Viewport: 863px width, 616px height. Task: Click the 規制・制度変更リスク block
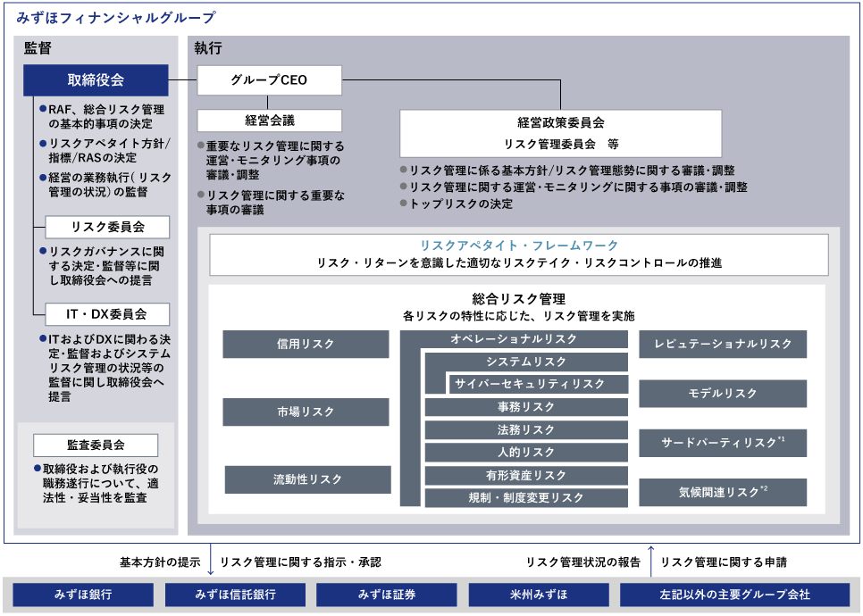point(526,498)
